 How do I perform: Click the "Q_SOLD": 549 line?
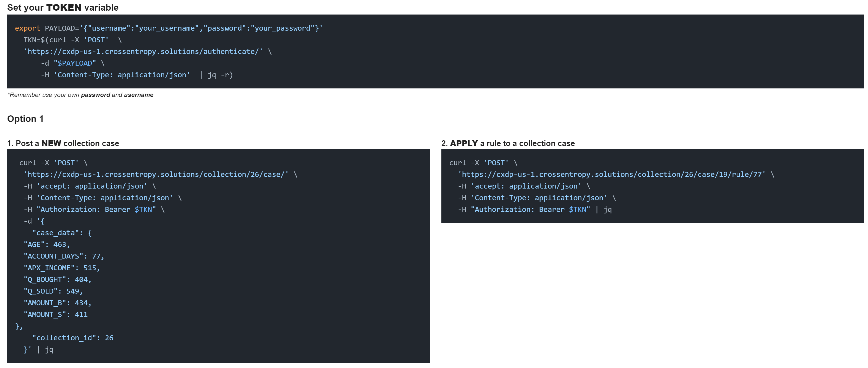53,291
